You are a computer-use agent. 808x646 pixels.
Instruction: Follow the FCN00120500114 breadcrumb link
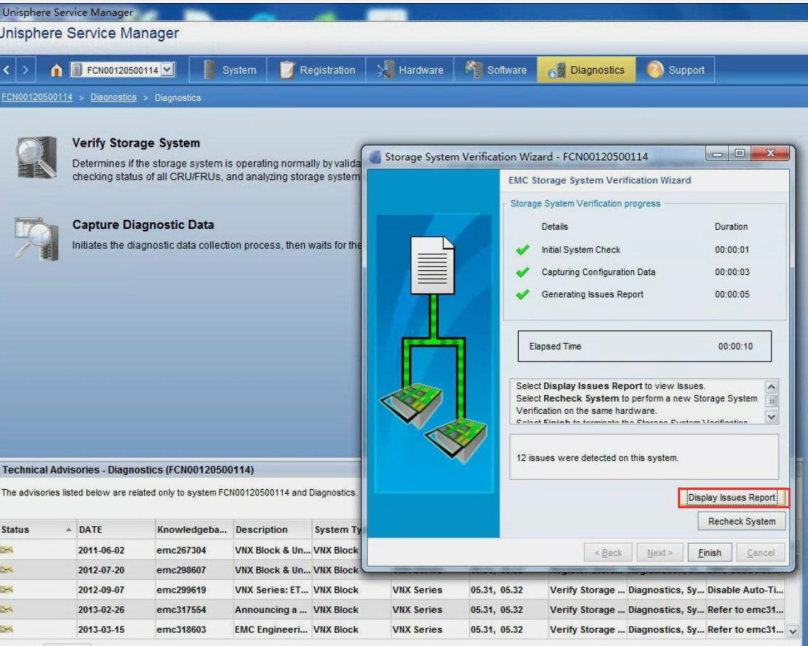click(37, 97)
